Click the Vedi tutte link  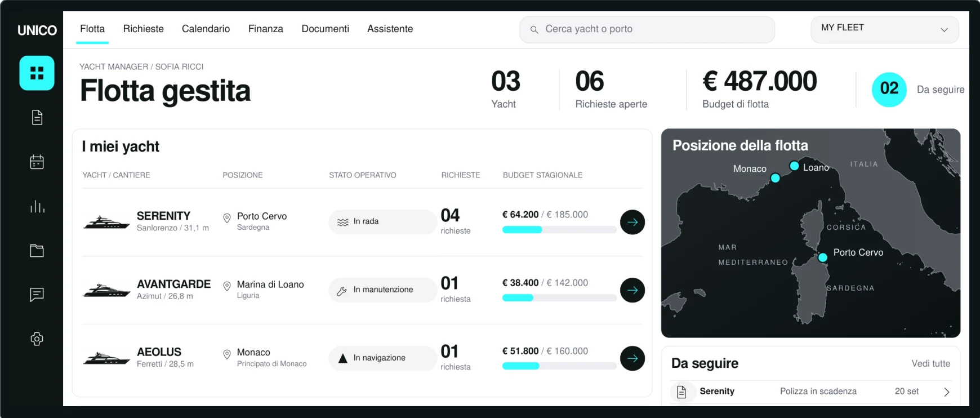(931, 364)
